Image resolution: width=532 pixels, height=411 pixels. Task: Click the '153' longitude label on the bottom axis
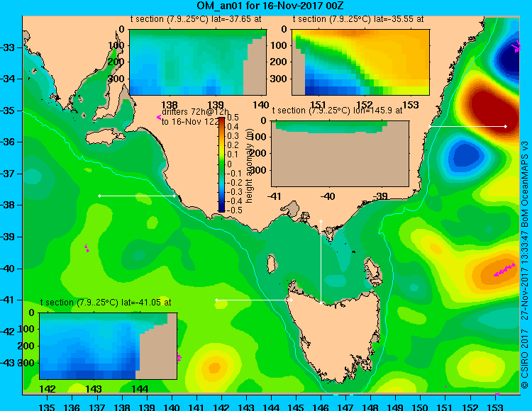click(x=495, y=407)
